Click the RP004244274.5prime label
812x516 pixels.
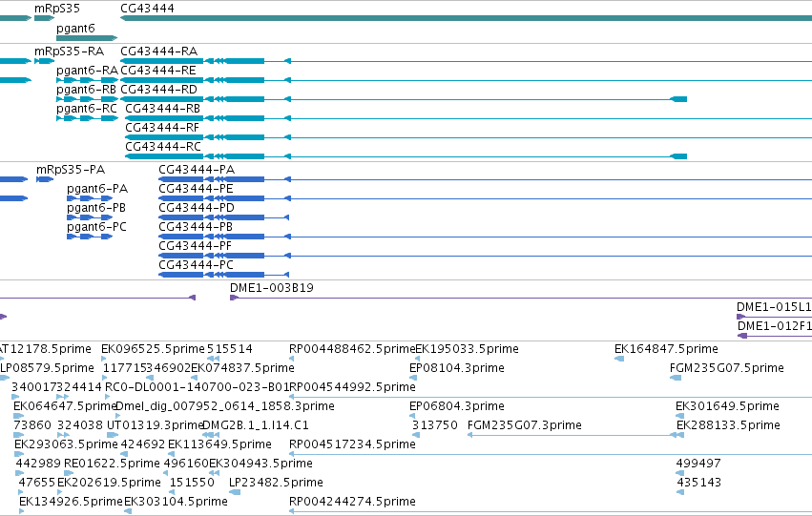[x=352, y=502]
